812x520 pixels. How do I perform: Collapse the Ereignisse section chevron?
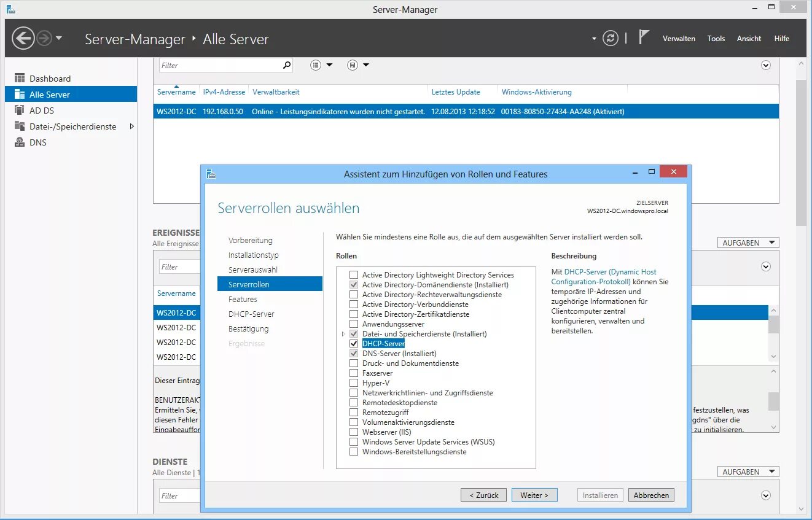pos(766,266)
